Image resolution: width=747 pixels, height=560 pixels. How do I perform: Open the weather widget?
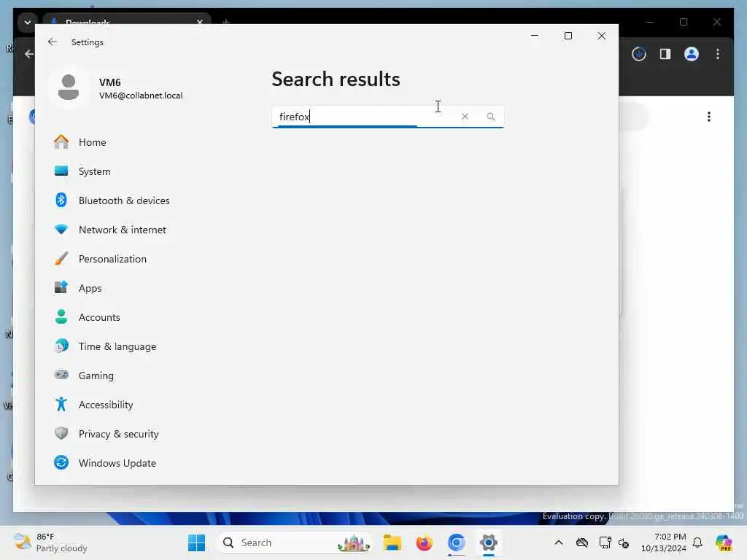coord(50,542)
